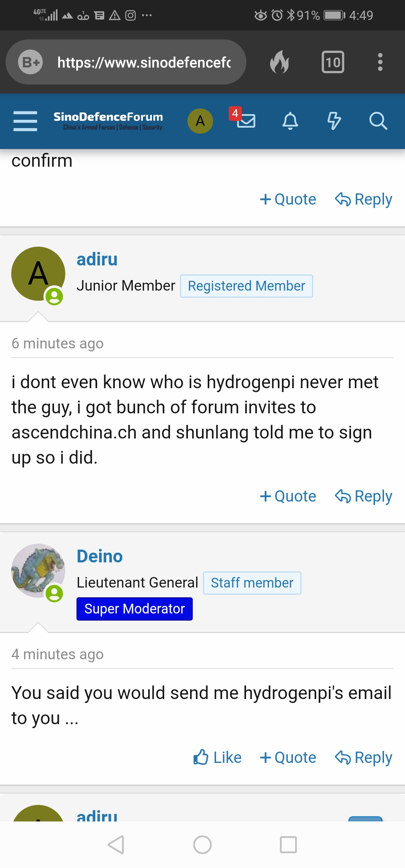
Task: Open the What's New lightning icon
Action: [x=334, y=121]
